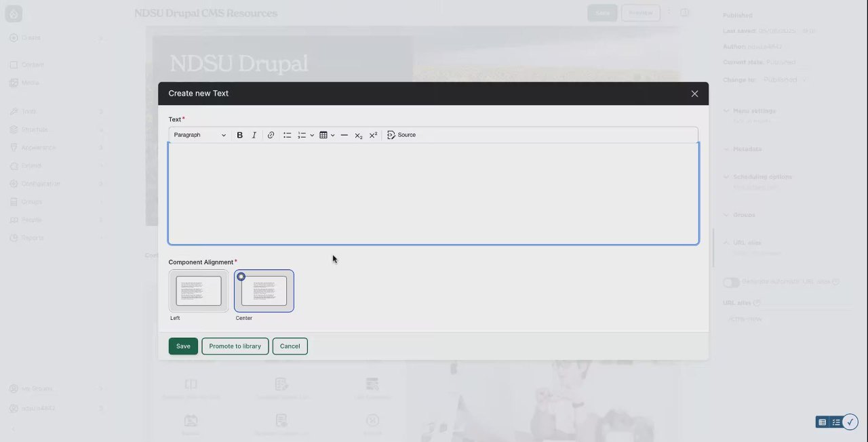Click Promote to library button
The height and width of the screenshot is (442, 868).
tap(235, 346)
